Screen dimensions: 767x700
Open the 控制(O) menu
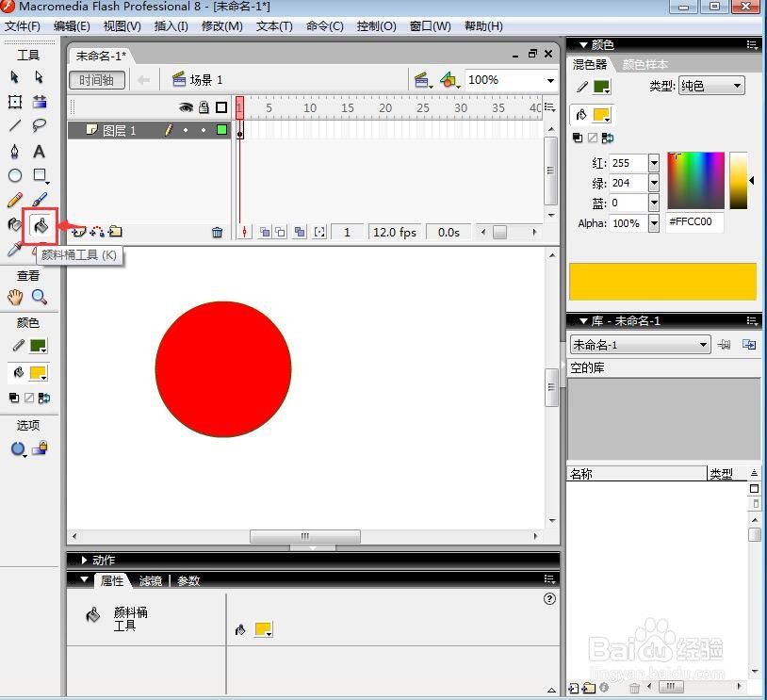pyautogui.click(x=376, y=26)
